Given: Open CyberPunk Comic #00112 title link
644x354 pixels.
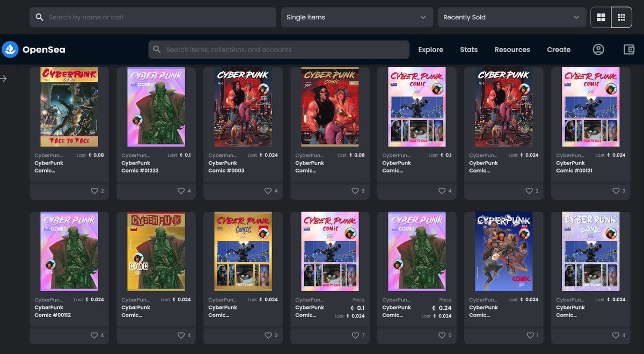Looking at the screenshot, I should coord(53,311).
